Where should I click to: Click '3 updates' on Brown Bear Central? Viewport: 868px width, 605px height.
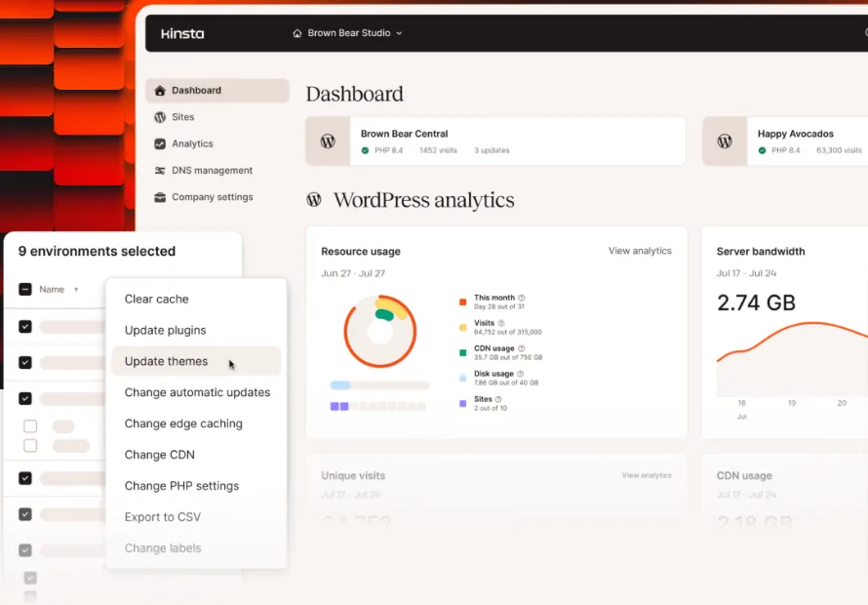492,150
